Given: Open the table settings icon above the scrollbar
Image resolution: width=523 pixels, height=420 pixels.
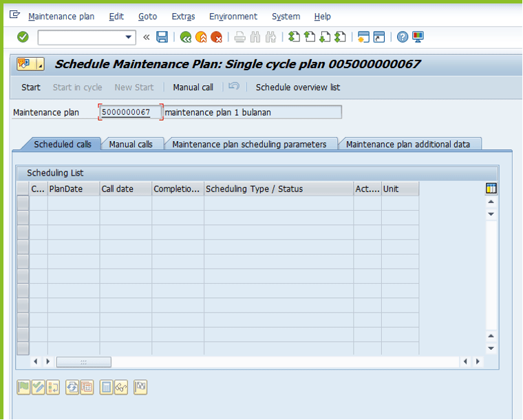Looking at the screenshot, I should (491, 189).
